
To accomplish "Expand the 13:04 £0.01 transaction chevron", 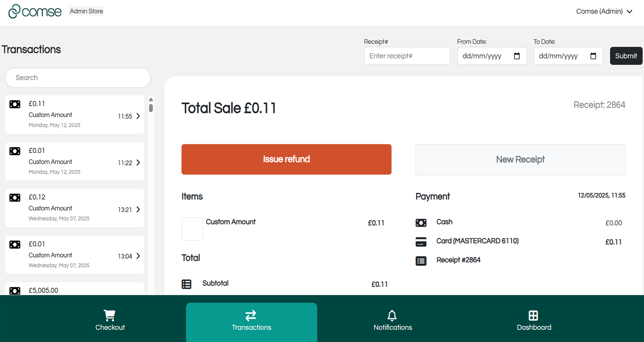I will coord(138,256).
